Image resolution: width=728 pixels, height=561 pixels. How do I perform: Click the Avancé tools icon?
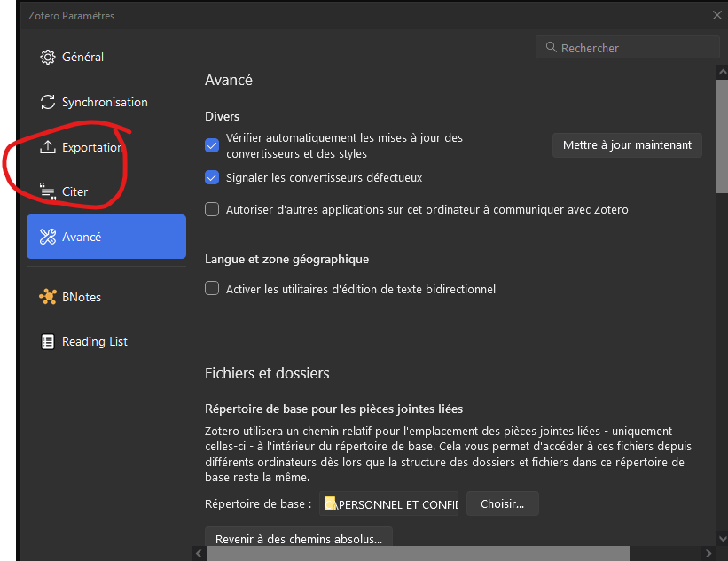click(x=47, y=237)
